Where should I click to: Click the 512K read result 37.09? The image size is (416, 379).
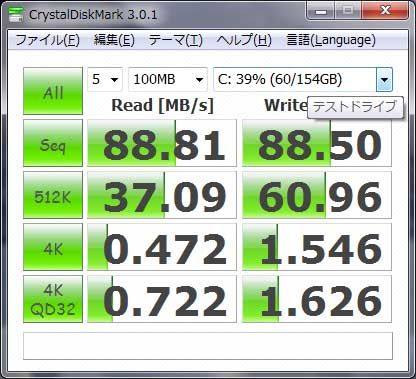pos(162,195)
